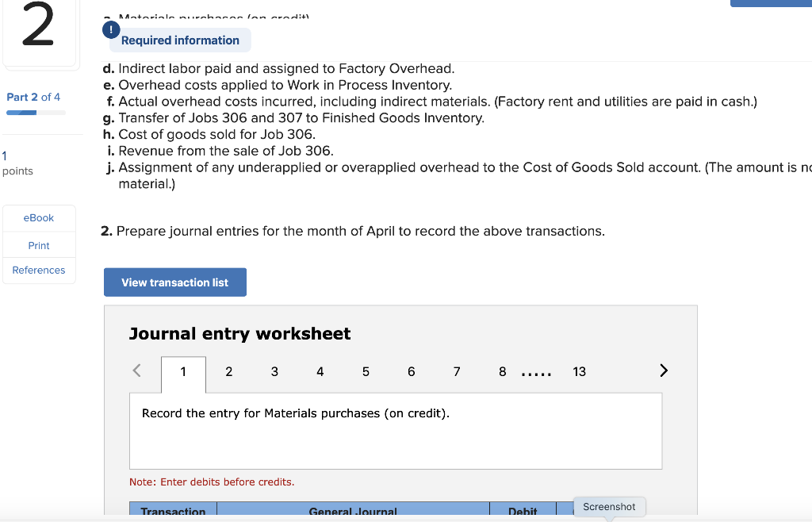The height and width of the screenshot is (522, 812).
Task: Open the References resource
Action: point(38,270)
